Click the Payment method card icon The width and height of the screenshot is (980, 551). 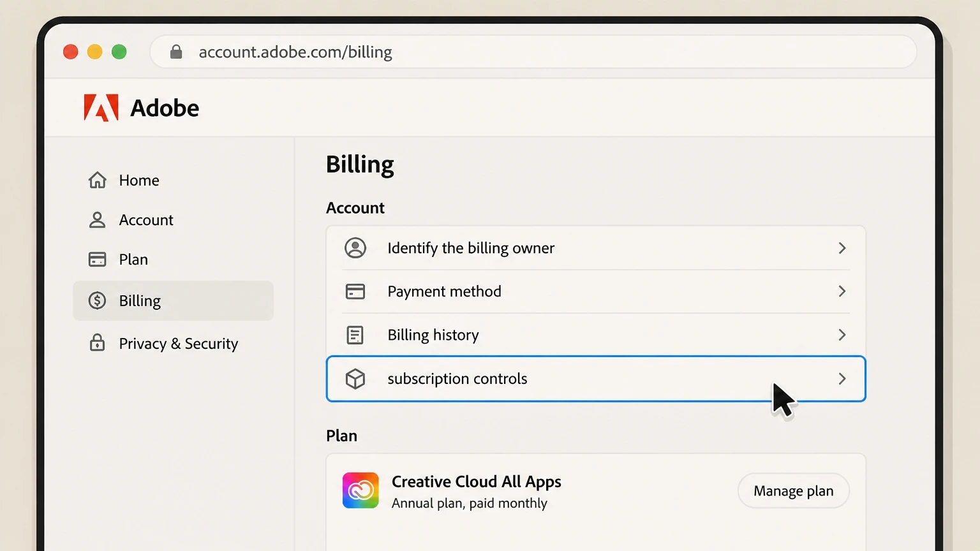pos(355,291)
